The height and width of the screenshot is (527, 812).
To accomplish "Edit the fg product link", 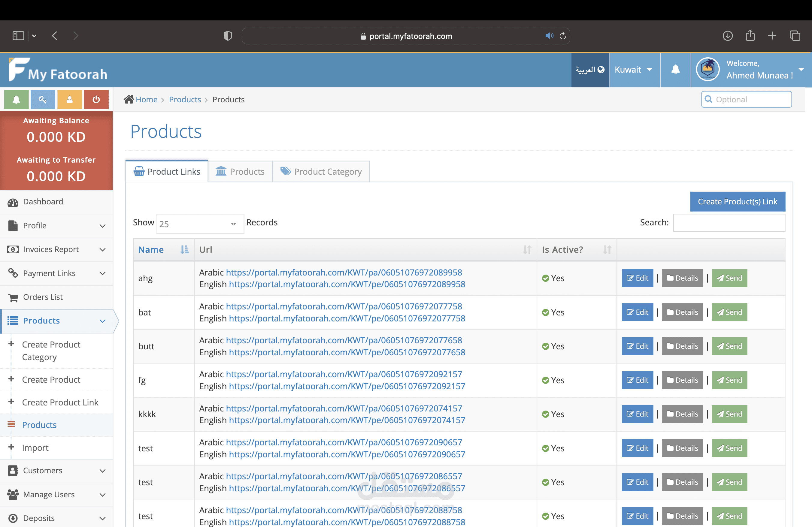I will pos(637,380).
